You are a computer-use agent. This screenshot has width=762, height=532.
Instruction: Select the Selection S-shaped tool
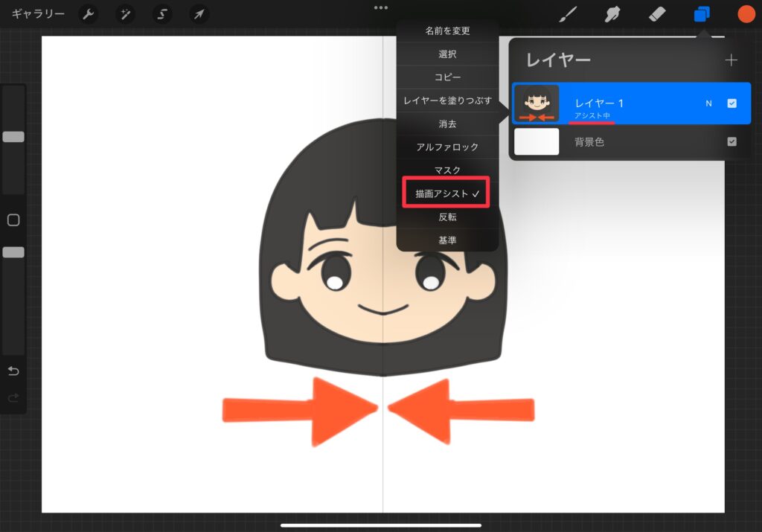click(x=161, y=14)
